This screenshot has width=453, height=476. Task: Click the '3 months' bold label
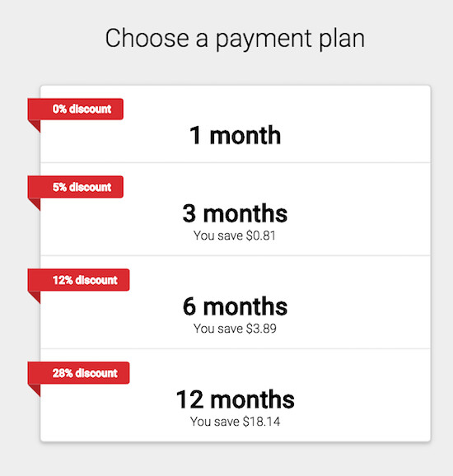(x=235, y=213)
